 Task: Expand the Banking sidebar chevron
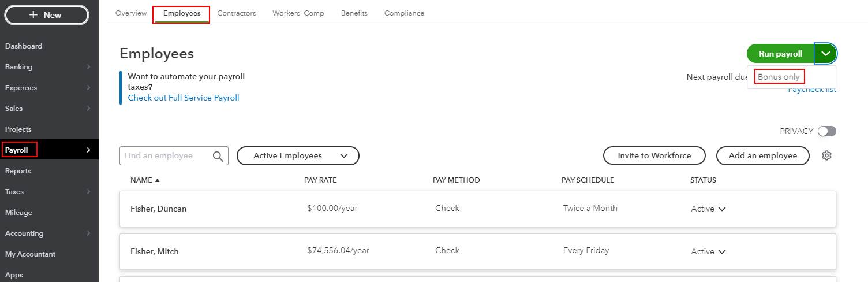point(88,67)
